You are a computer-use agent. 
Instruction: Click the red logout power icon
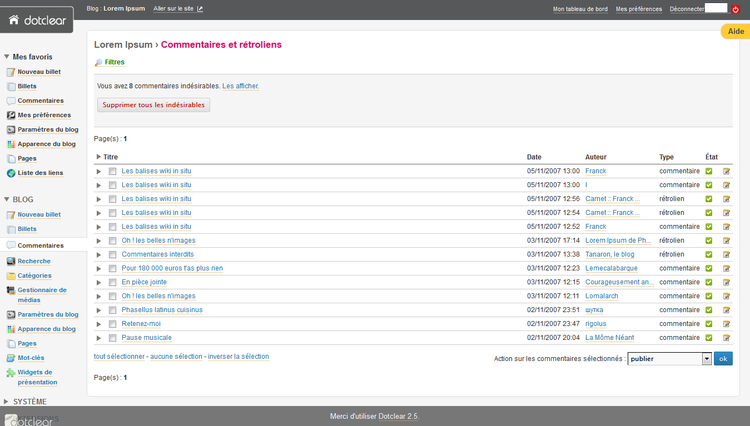[735, 9]
